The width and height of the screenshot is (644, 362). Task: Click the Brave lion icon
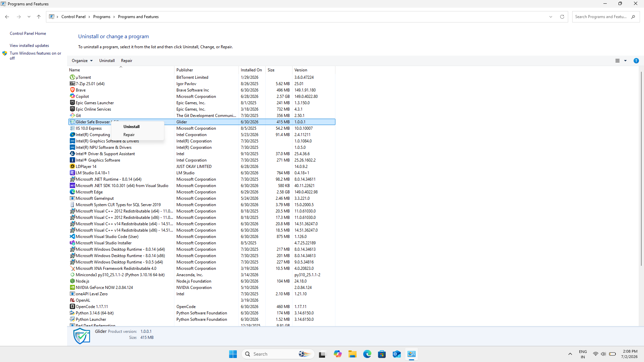[72, 90]
